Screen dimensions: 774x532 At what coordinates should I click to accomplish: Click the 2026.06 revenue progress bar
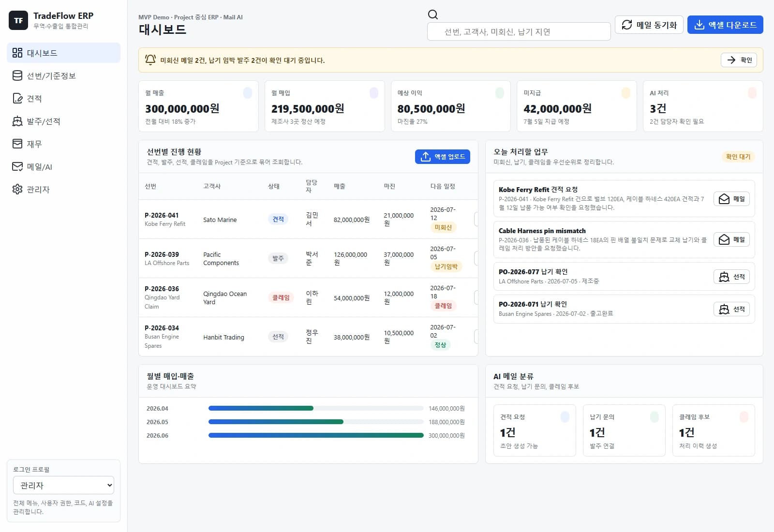(316, 435)
